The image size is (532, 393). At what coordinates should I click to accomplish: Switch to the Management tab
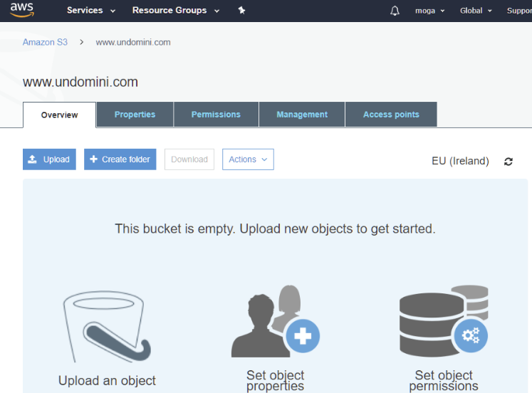click(302, 115)
